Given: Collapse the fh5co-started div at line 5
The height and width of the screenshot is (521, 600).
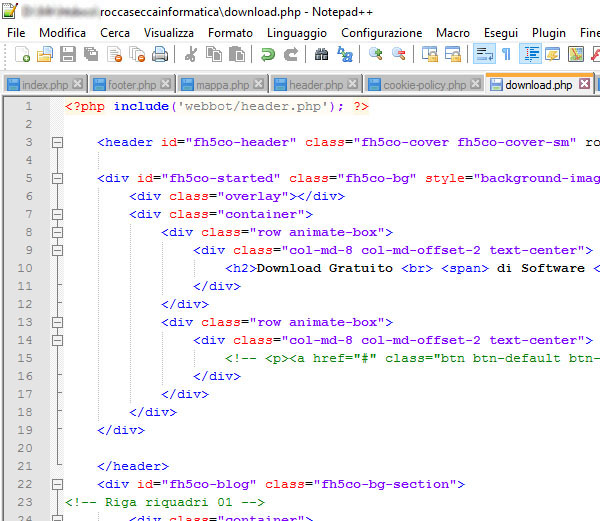Looking at the screenshot, I should coord(57,179).
